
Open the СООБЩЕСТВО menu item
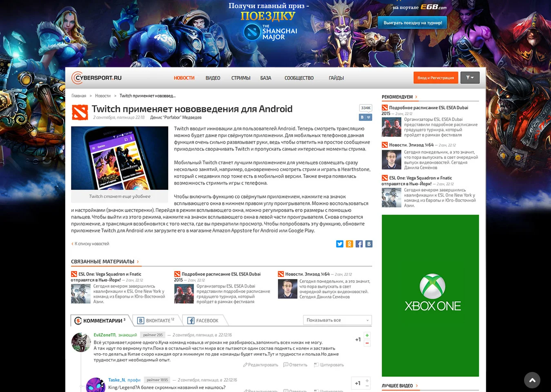(299, 78)
